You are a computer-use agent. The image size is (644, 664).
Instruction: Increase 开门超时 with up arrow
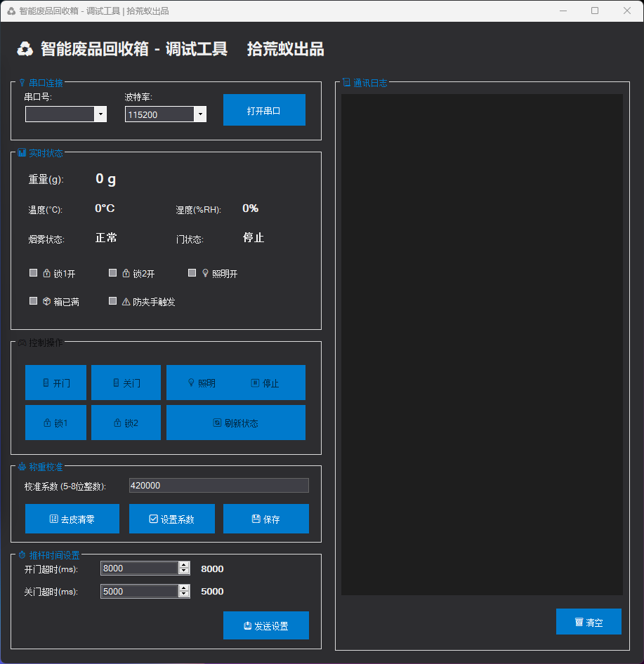click(184, 564)
